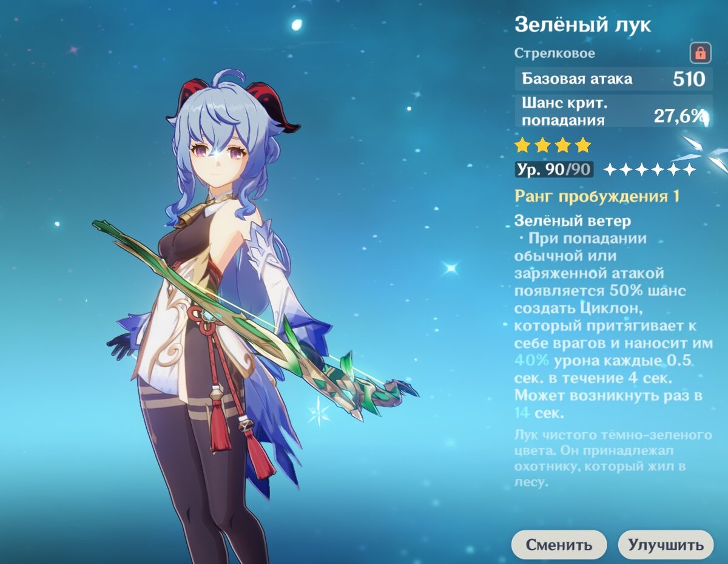The width and height of the screenshot is (728, 564).
Task: Click the highlighted 14 cooldown value
Action: click(522, 413)
